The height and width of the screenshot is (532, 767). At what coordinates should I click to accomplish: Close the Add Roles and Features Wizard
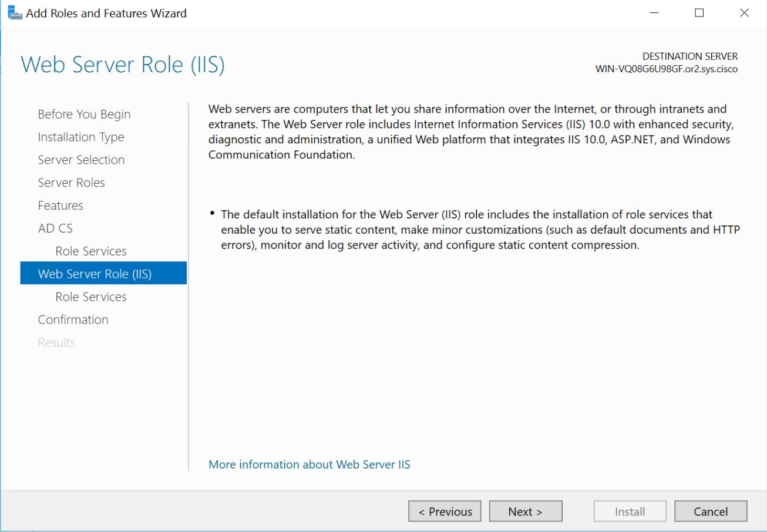click(744, 13)
